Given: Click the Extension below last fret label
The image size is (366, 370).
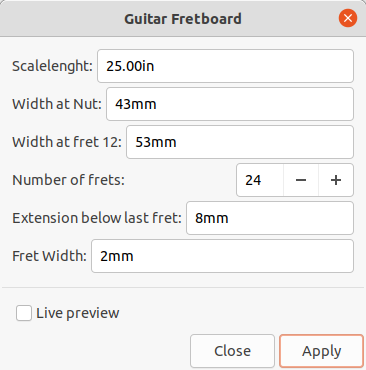Looking at the screenshot, I should 97,218.
